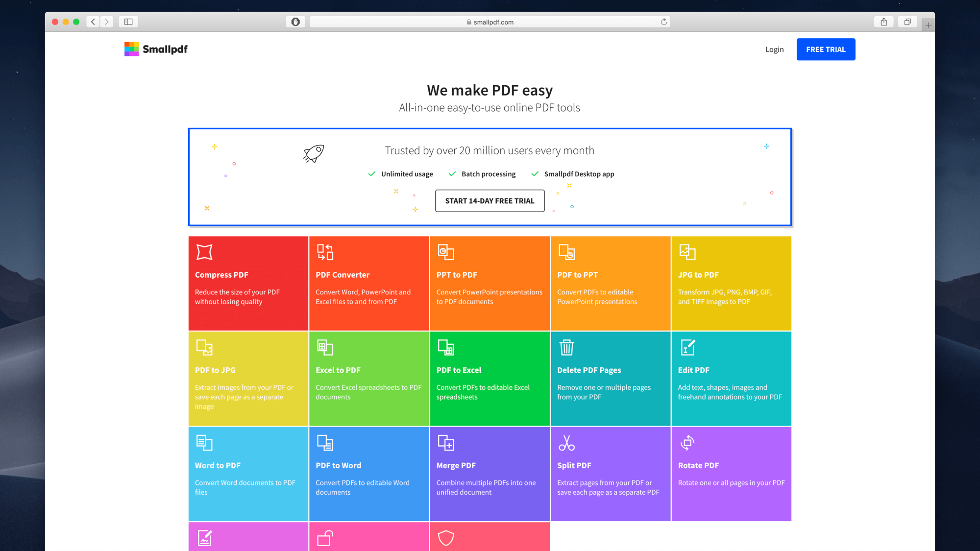Toggle the Safari sidebar button

[128, 22]
